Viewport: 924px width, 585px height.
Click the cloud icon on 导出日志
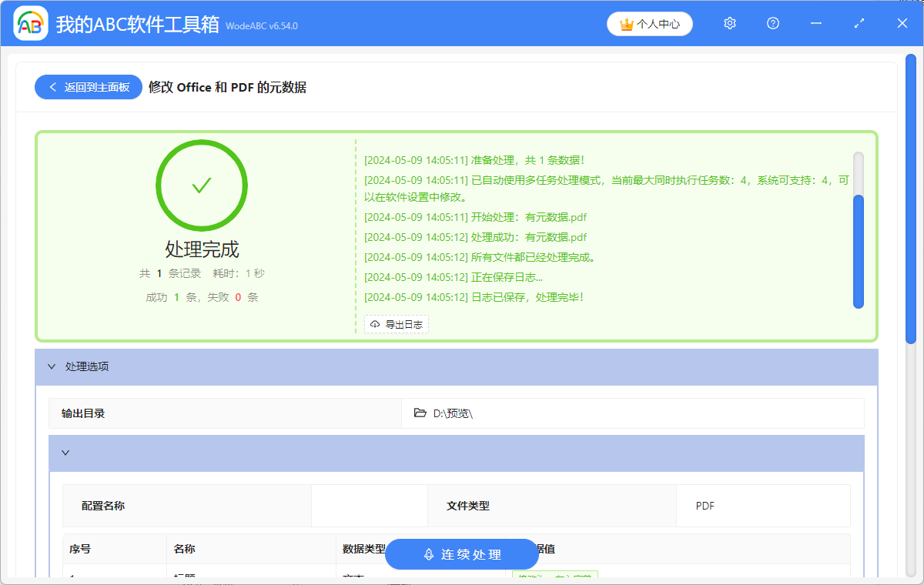pyautogui.click(x=375, y=325)
